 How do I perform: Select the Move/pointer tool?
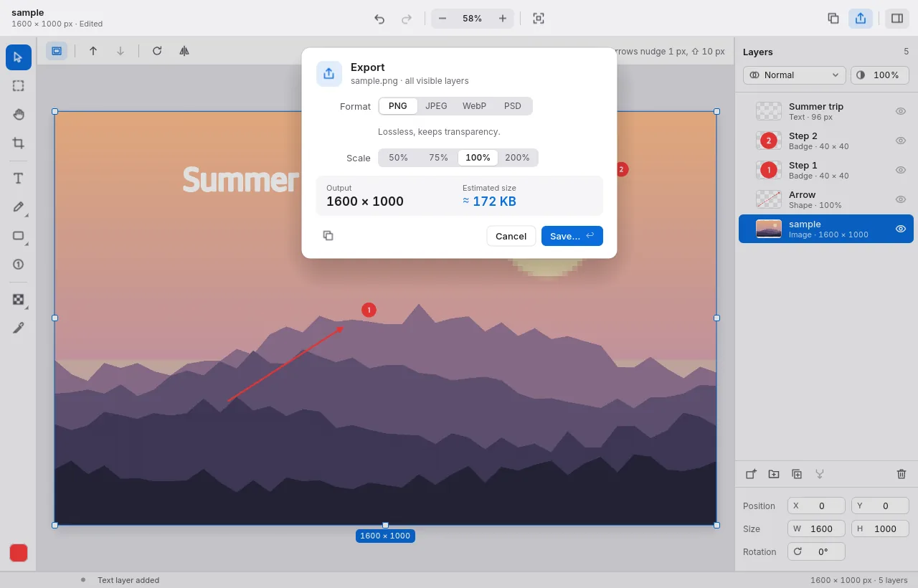[x=19, y=57]
